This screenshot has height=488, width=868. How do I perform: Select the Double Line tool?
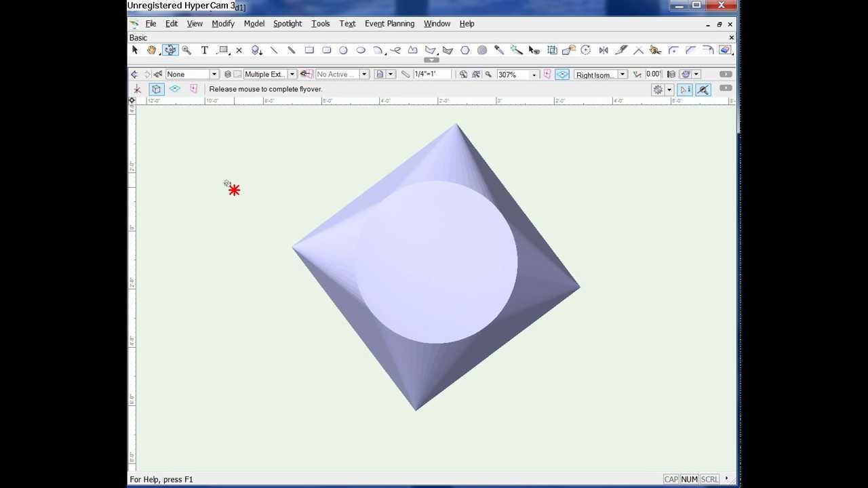(x=292, y=50)
